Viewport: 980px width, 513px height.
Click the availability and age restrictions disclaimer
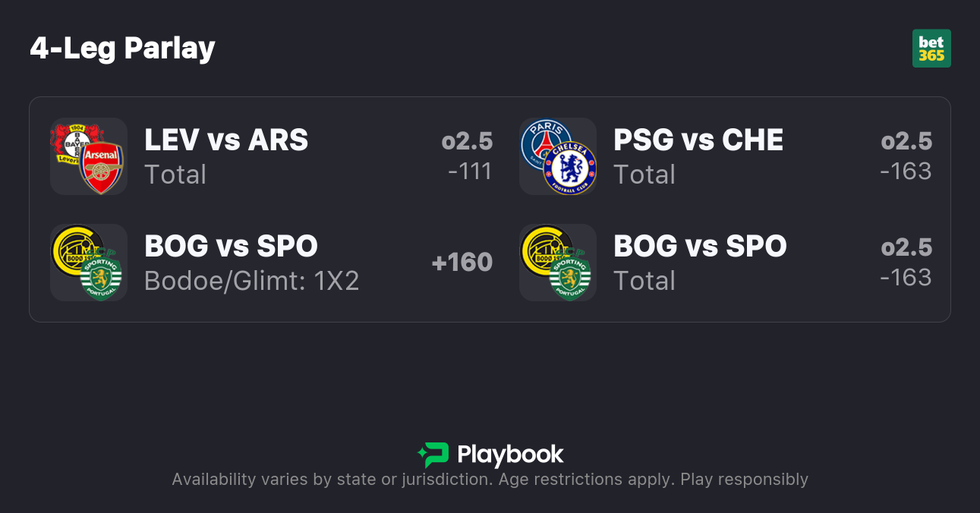click(x=490, y=480)
